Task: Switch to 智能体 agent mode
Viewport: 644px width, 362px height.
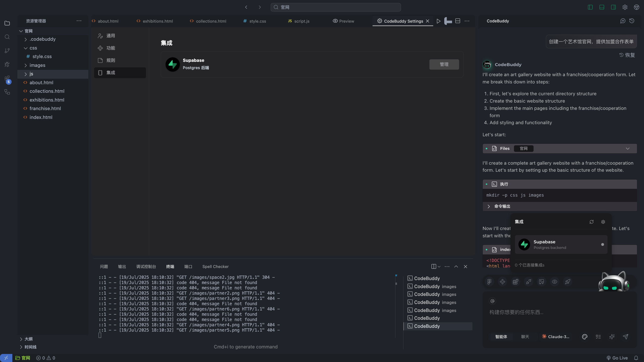Action: click(x=501, y=337)
